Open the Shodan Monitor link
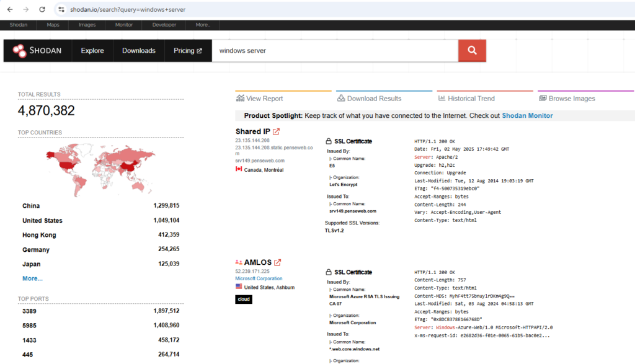Image resolution: width=635 pixels, height=364 pixels. tap(527, 115)
